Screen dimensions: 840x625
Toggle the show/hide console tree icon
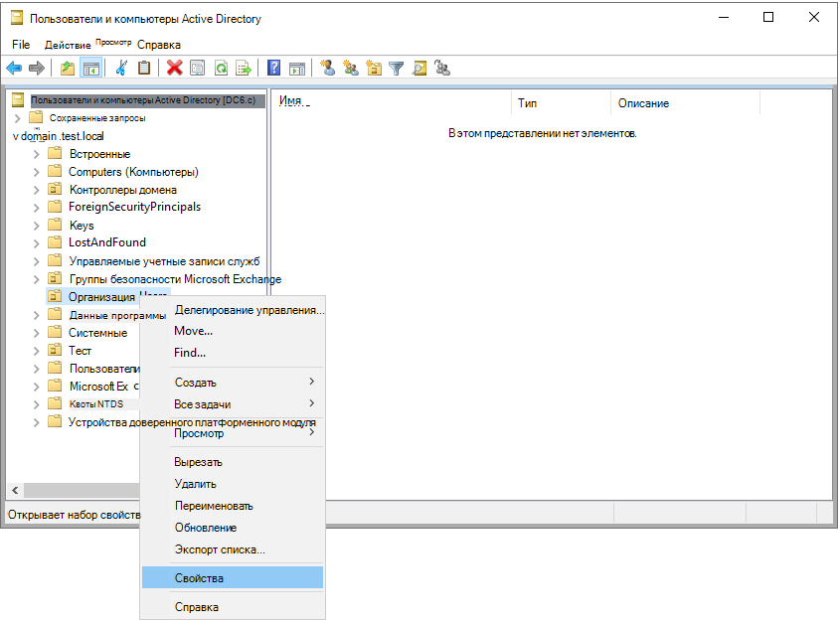91,68
